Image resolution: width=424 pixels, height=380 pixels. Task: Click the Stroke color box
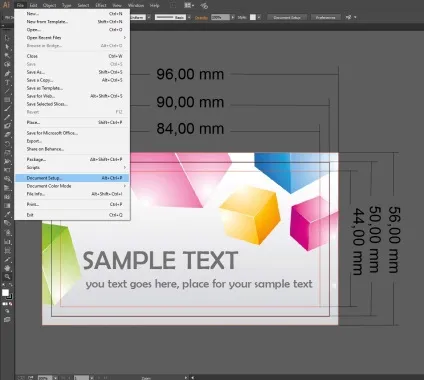click(10, 296)
